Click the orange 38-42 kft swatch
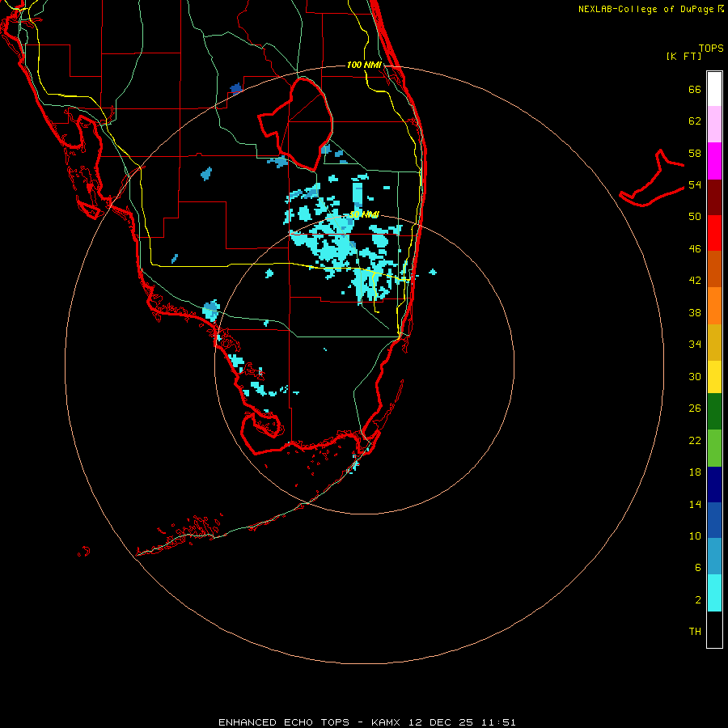The image size is (728, 728). [714, 306]
